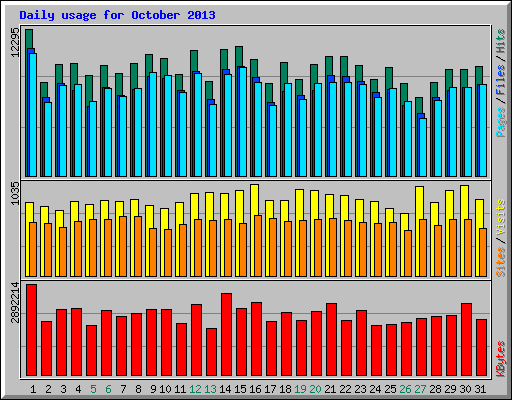The image size is (512, 400).
Task: Click weekend day 12 on the x-axis
Action: (x=195, y=389)
